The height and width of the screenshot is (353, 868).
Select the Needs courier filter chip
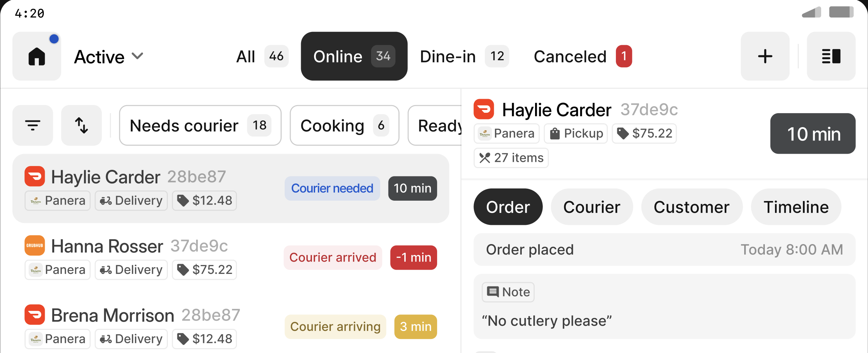(x=200, y=125)
